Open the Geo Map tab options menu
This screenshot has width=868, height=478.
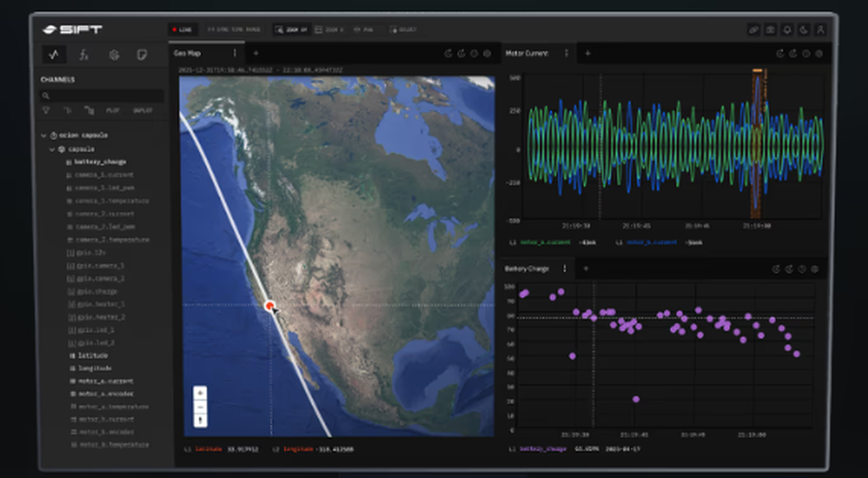[234, 54]
